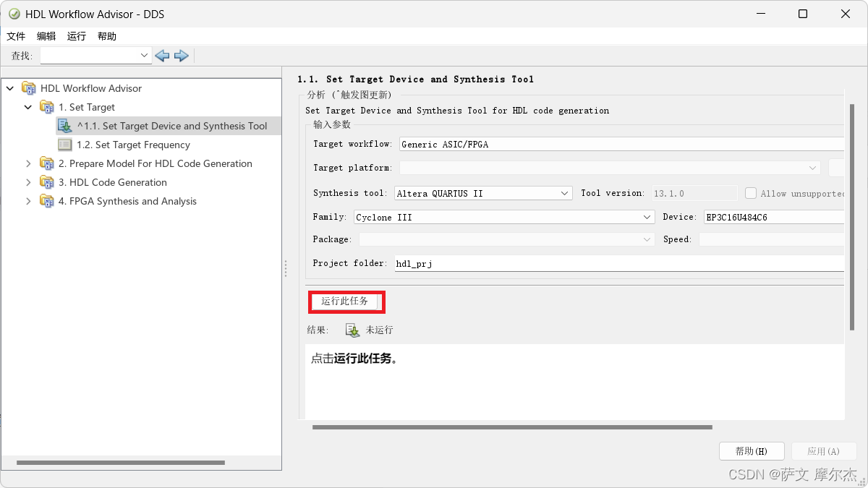This screenshot has height=488, width=868.
Task: Click the 帮助(H) button
Action: pos(752,450)
